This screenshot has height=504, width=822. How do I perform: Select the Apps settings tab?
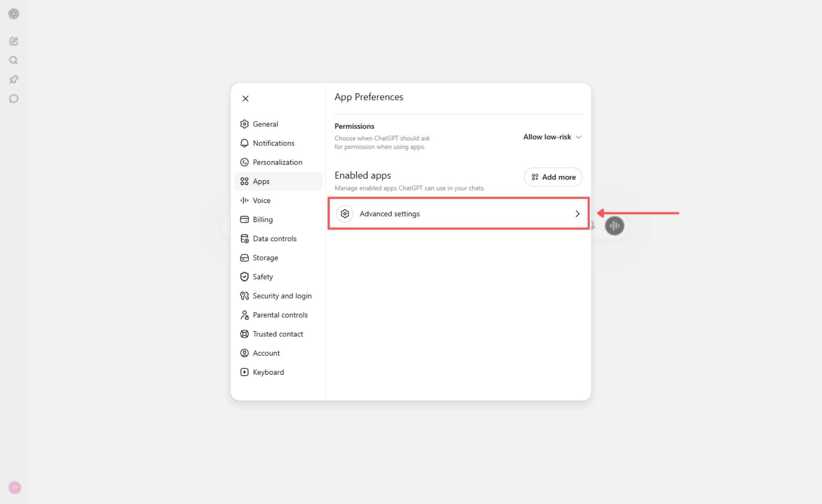pos(278,181)
